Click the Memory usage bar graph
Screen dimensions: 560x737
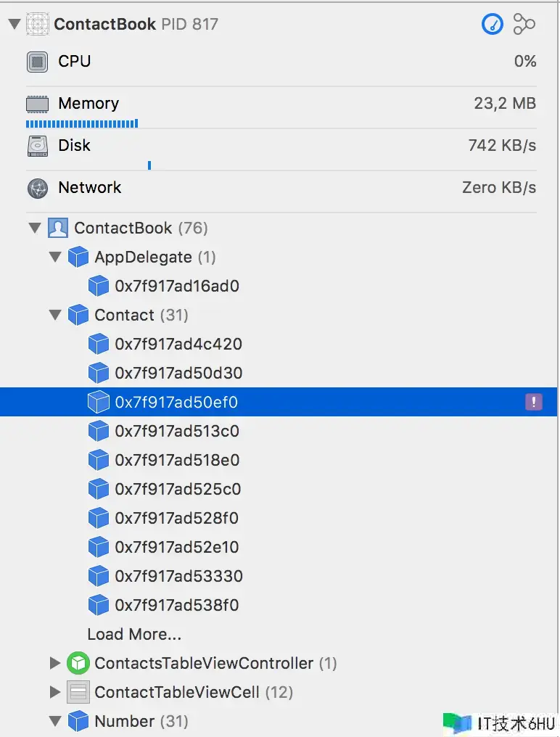click(x=82, y=124)
